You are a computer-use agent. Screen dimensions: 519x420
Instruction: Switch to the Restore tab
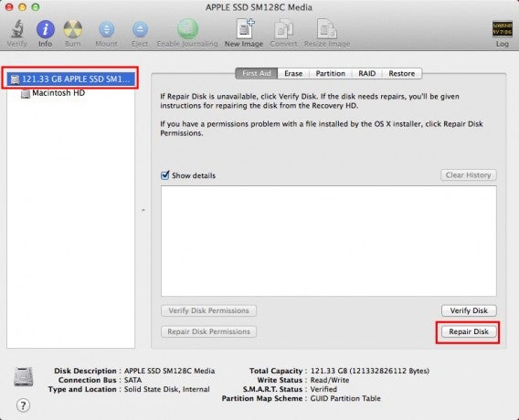click(402, 73)
